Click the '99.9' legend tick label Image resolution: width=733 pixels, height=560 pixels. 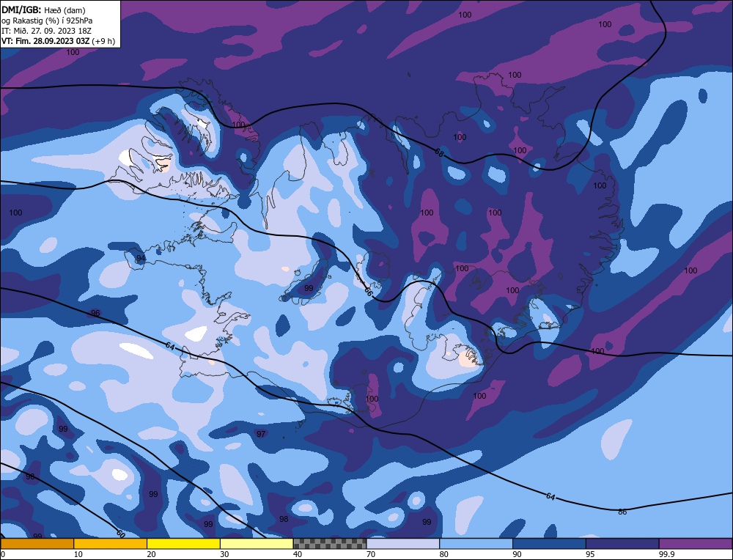point(666,554)
